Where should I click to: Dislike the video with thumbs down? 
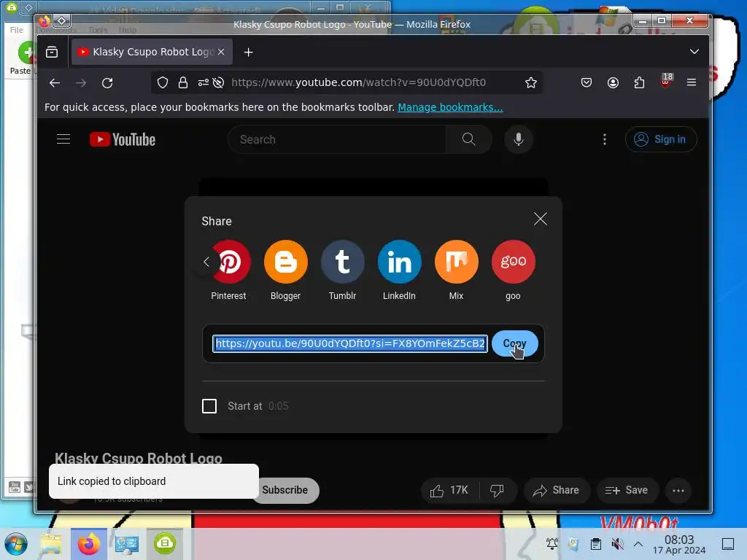(497, 491)
